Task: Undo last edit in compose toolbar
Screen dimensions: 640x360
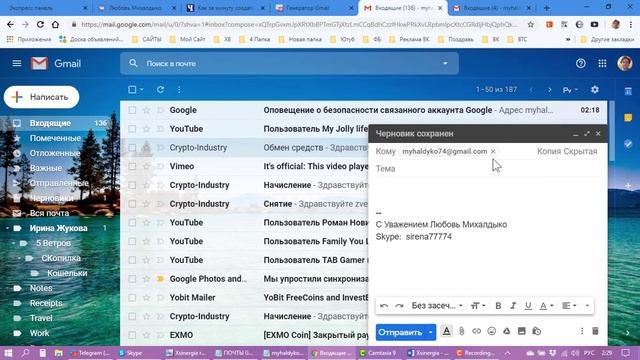Action: 384,306
